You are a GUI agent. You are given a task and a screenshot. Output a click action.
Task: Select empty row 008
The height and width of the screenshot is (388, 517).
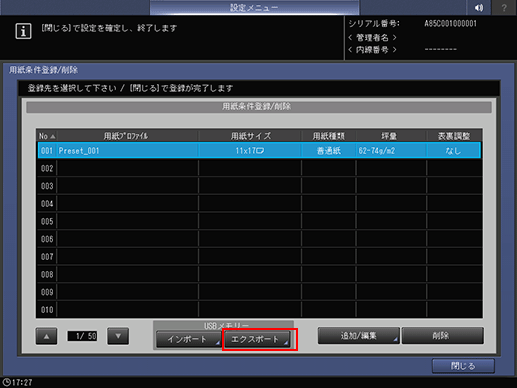[259, 274]
